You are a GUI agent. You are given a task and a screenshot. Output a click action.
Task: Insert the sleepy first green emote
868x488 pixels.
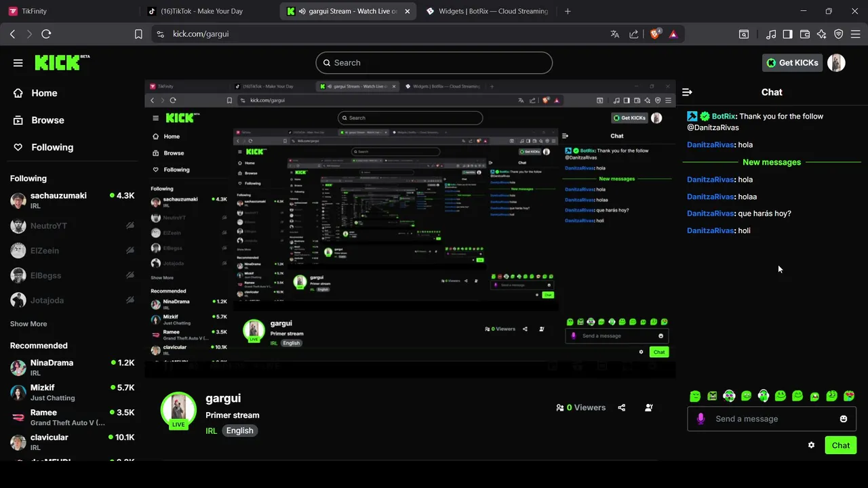click(x=695, y=396)
